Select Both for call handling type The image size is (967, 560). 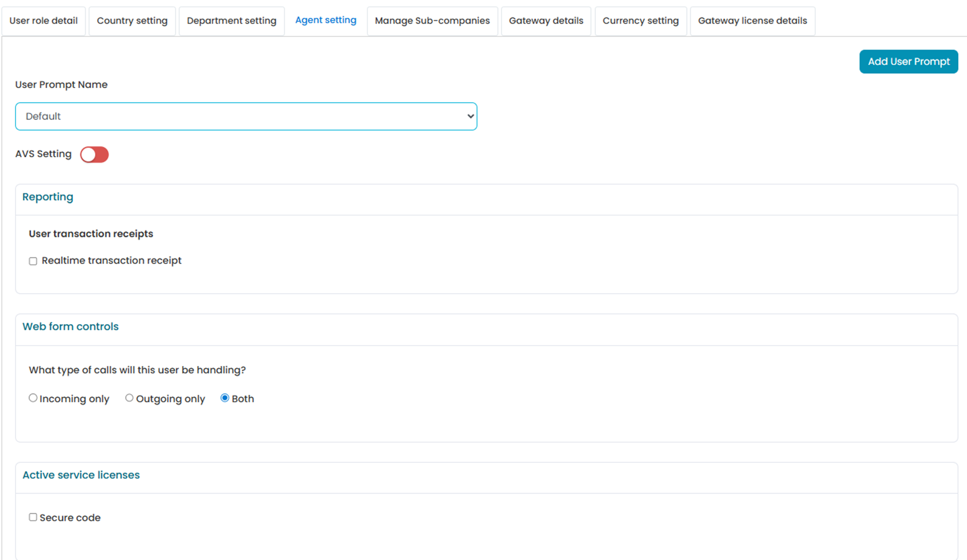[225, 398]
